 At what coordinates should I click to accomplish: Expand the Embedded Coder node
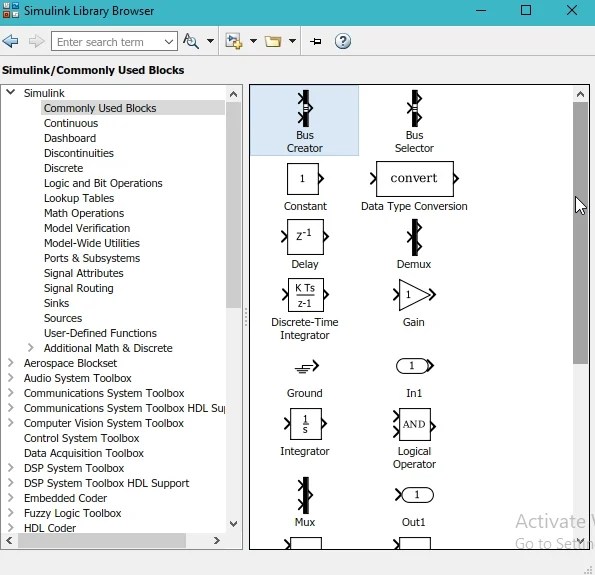coord(11,498)
